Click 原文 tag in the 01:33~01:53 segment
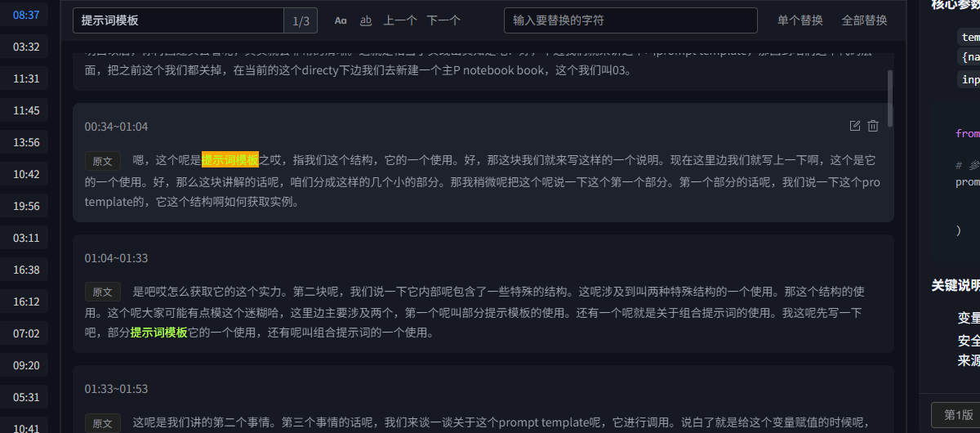This screenshot has height=433, width=980. click(x=103, y=423)
